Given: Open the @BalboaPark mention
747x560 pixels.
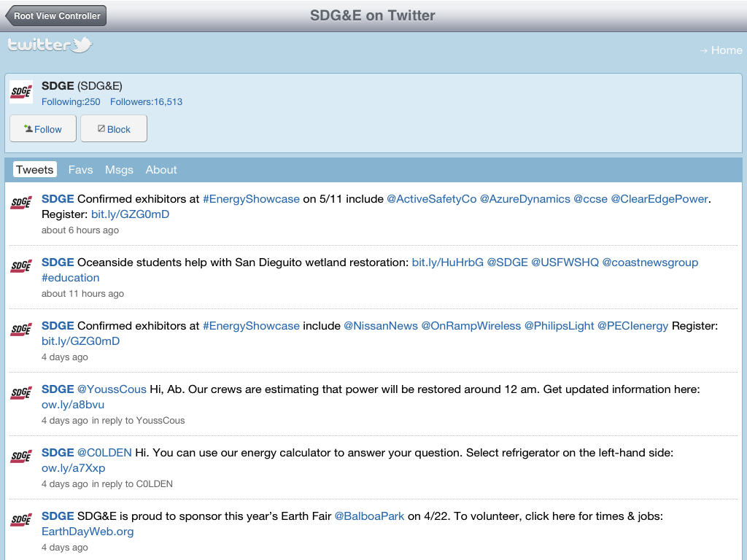Looking at the screenshot, I should pos(369,516).
